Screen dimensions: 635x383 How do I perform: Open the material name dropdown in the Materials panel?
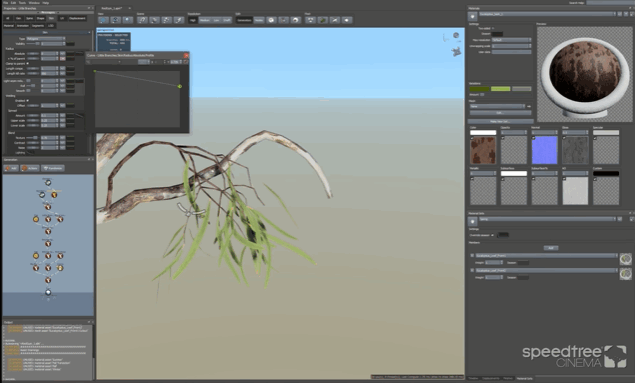[547, 14]
